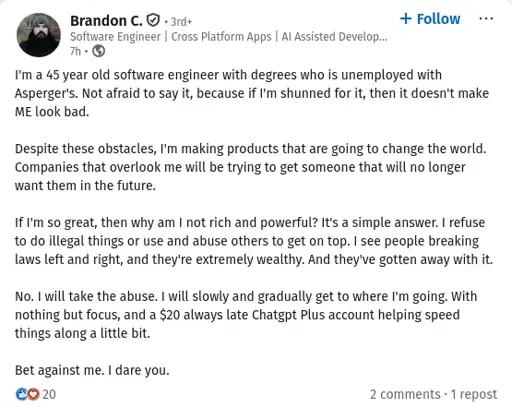Click the plus sign beside Follow

pyautogui.click(x=406, y=19)
